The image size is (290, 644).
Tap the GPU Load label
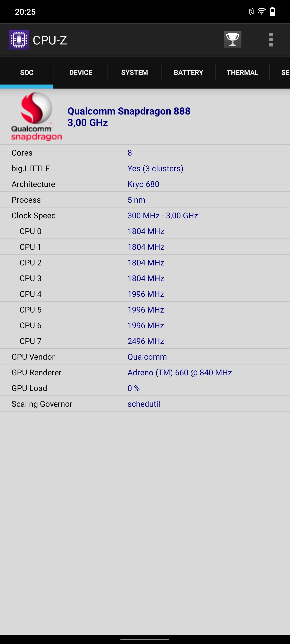tap(29, 388)
